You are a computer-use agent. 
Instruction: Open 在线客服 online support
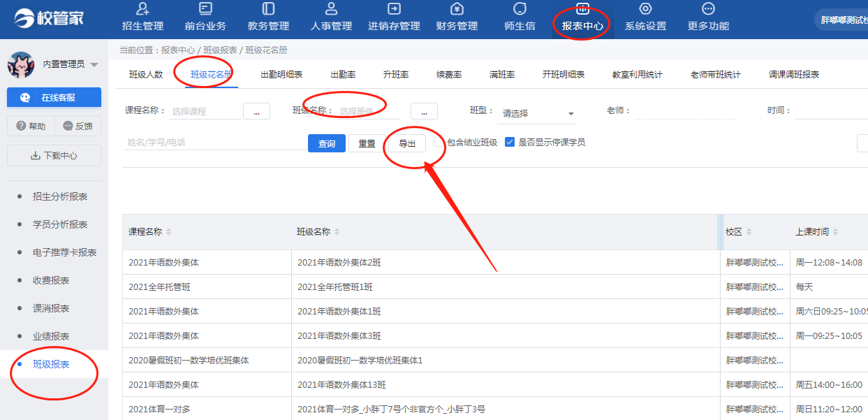(54, 97)
